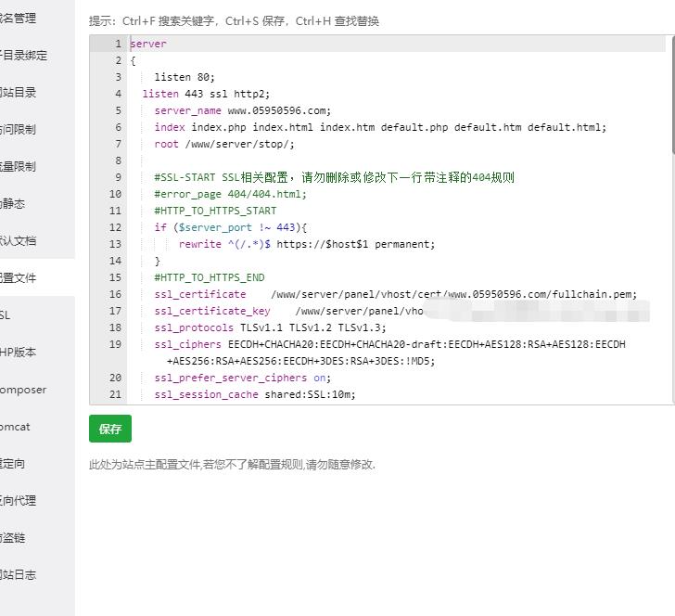The width and height of the screenshot is (675, 616).
Task: Open the 域名管理 domain management tab
Action: [37, 19]
